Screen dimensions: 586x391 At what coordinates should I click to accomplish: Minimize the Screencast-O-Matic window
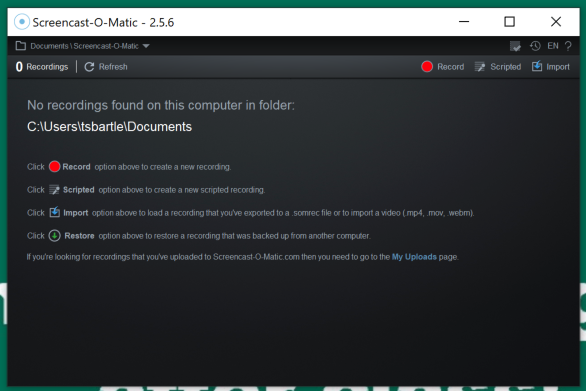coord(464,22)
